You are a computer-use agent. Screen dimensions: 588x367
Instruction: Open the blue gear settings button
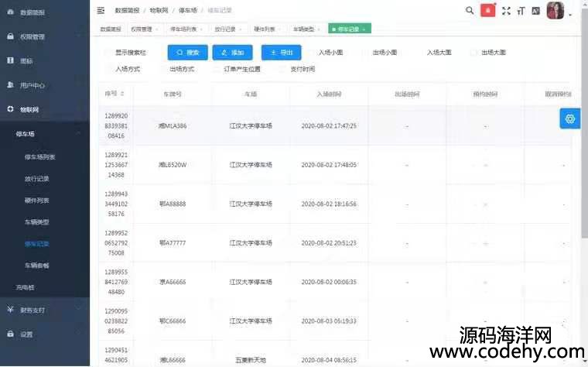tap(570, 118)
